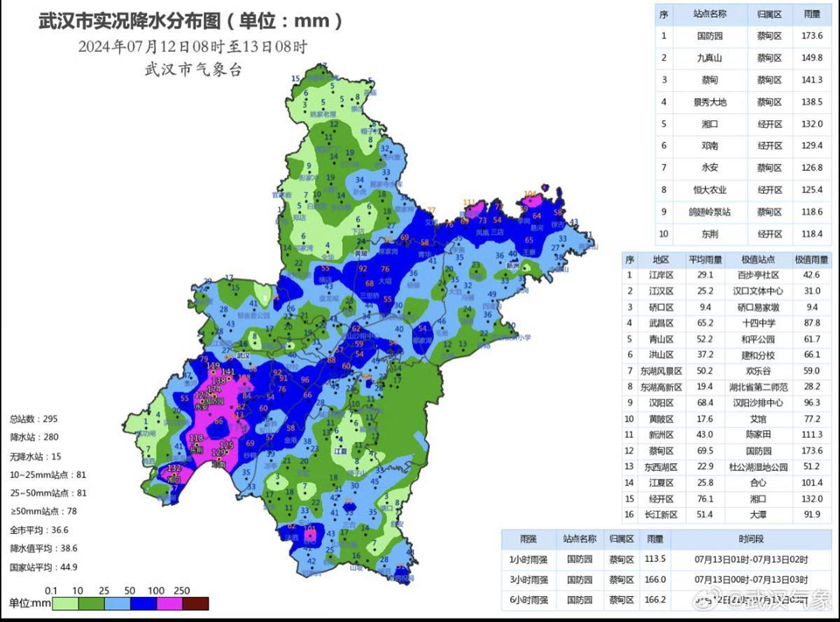Click the 恒大农业 station cell
The image size is (840, 622).
pos(710,190)
